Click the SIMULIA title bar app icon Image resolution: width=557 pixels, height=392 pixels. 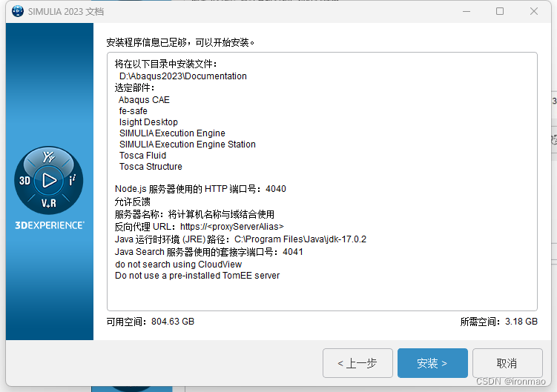18,11
